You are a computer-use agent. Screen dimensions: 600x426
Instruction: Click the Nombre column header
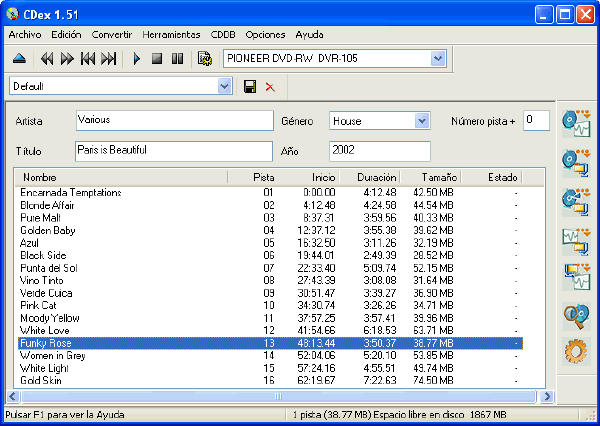pos(122,177)
